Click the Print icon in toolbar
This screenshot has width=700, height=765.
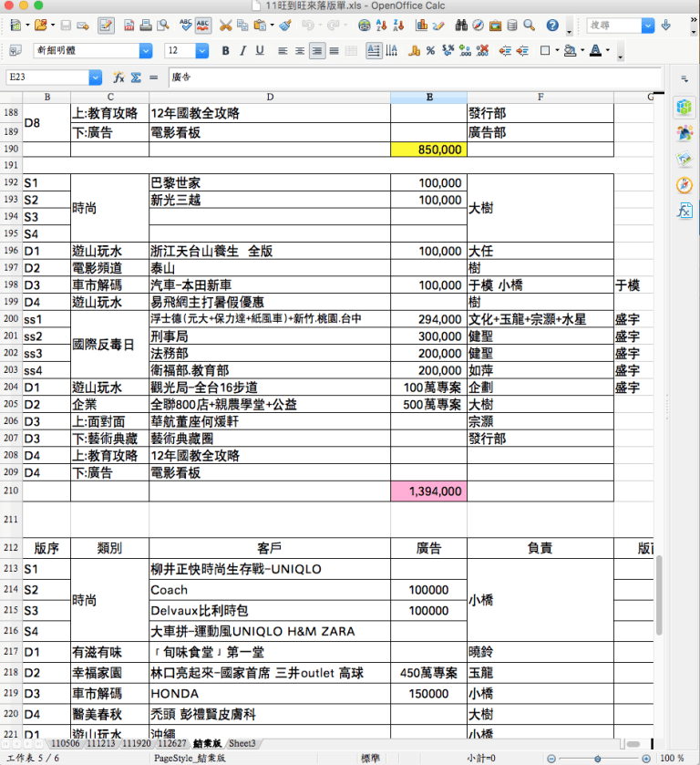click(147, 26)
